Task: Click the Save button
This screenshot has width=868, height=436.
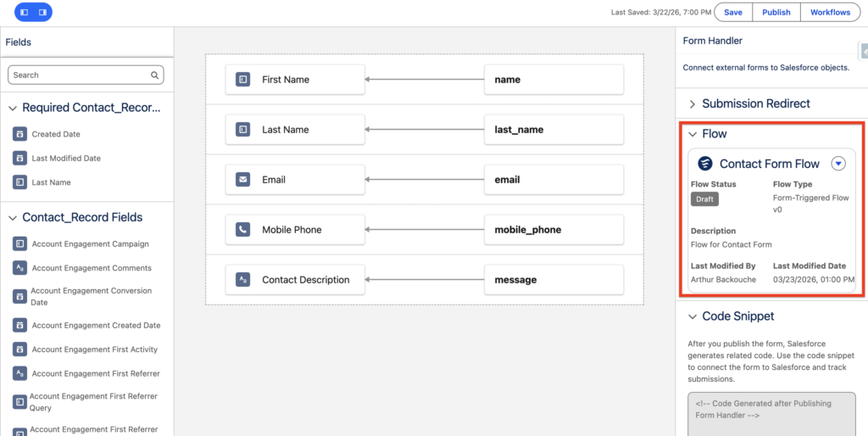Action: pos(732,12)
